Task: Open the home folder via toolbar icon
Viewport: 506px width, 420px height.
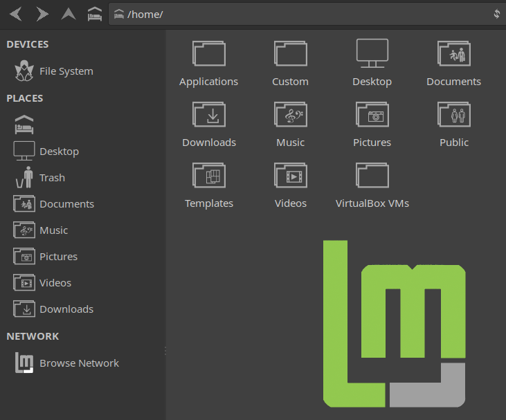Action: pos(95,15)
